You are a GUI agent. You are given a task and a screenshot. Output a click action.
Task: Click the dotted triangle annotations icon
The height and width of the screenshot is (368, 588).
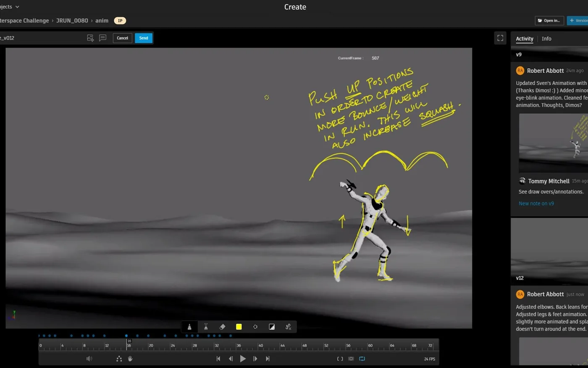(119, 359)
